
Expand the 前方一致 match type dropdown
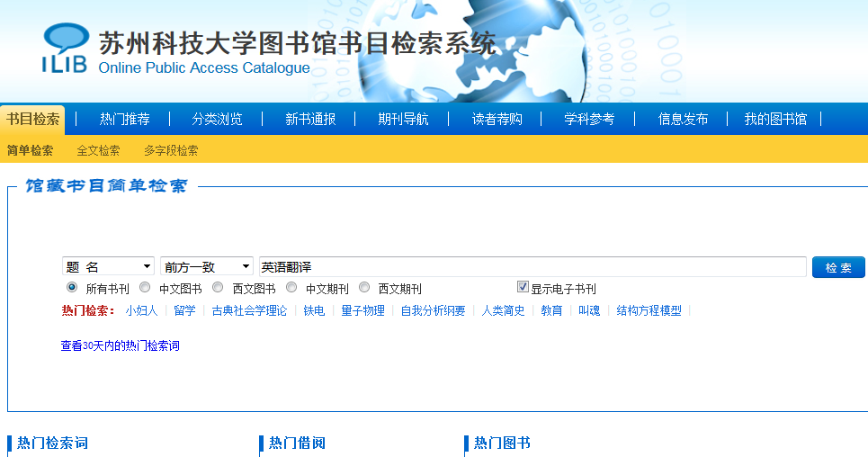(x=207, y=267)
